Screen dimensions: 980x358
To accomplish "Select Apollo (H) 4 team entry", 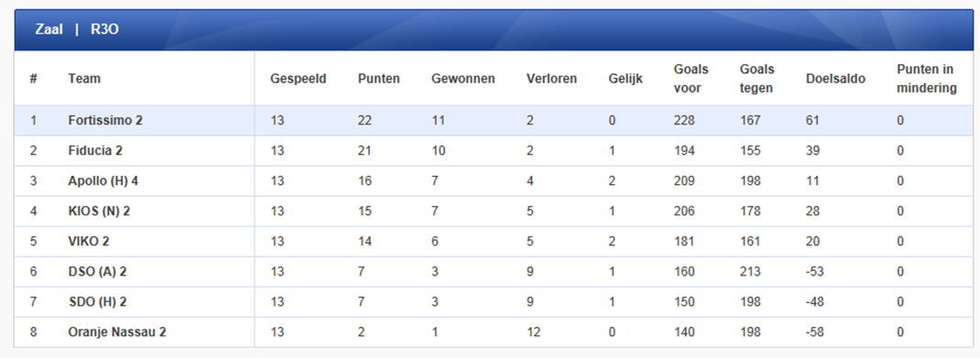I will click(103, 181).
